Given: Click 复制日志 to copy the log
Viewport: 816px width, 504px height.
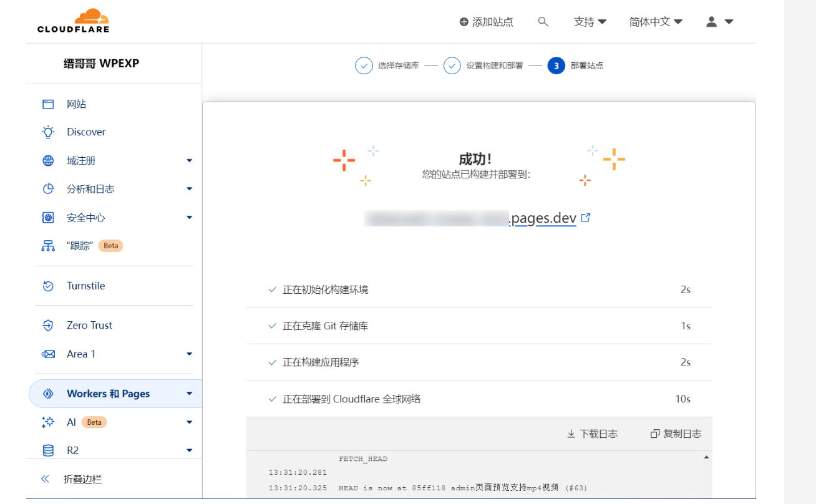Looking at the screenshot, I should coord(676,434).
